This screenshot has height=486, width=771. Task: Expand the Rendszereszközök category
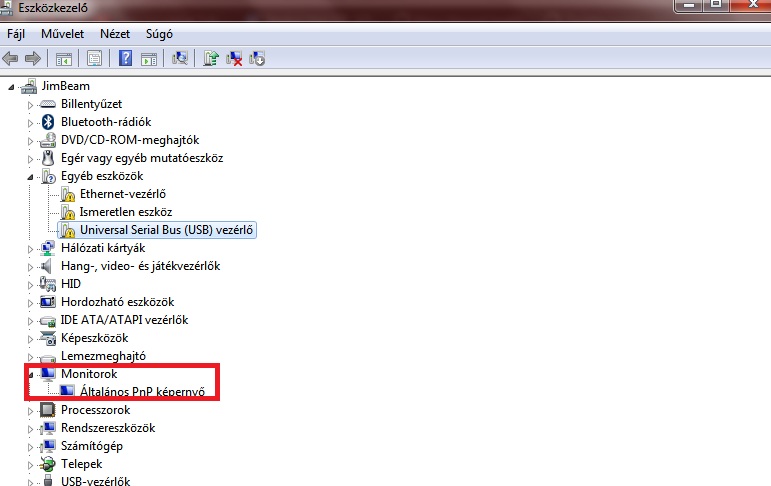tap(30, 429)
